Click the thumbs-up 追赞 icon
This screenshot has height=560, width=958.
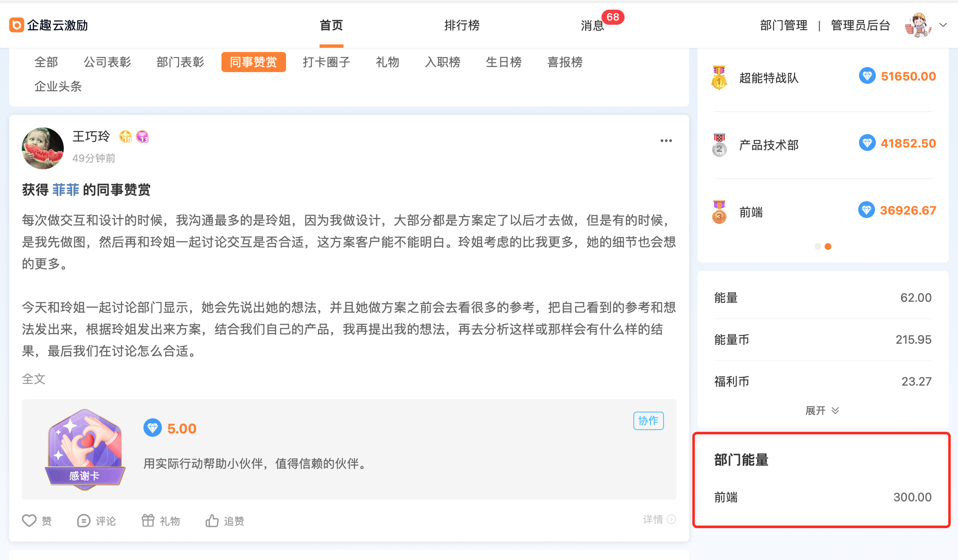[x=212, y=521]
